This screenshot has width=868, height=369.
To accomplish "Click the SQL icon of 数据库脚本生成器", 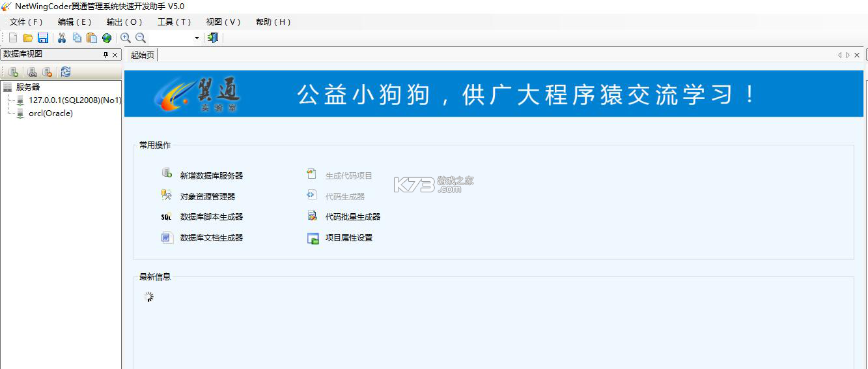I will (167, 217).
